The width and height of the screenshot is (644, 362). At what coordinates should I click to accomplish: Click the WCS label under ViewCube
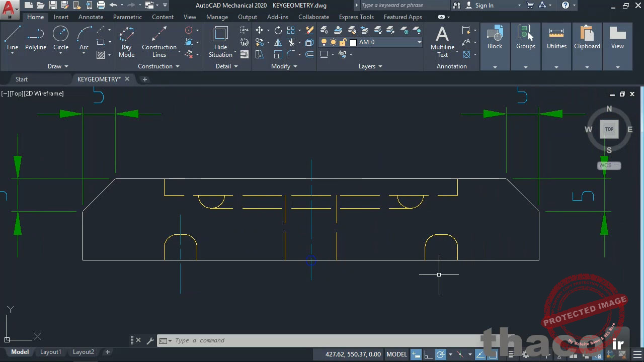click(x=609, y=165)
